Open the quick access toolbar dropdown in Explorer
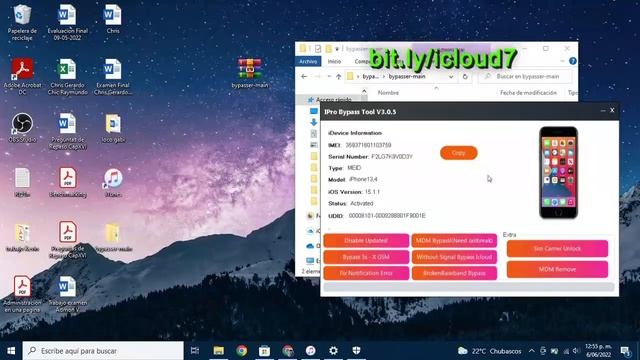Screen dimensions: 640x360 coord(337,49)
